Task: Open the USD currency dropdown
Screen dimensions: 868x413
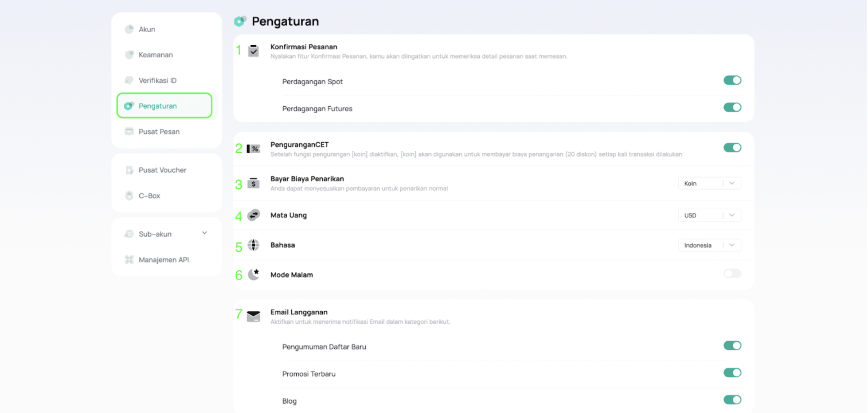Action: [709, 215]
